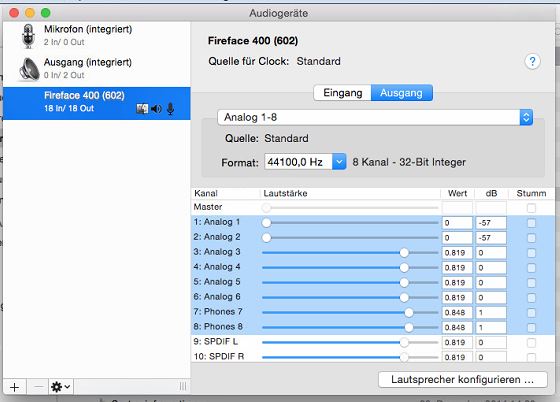The width and height of the screenshot is (560, 402).
Task: Click the Wert field for Analog 3
Action: pos(457,253)
